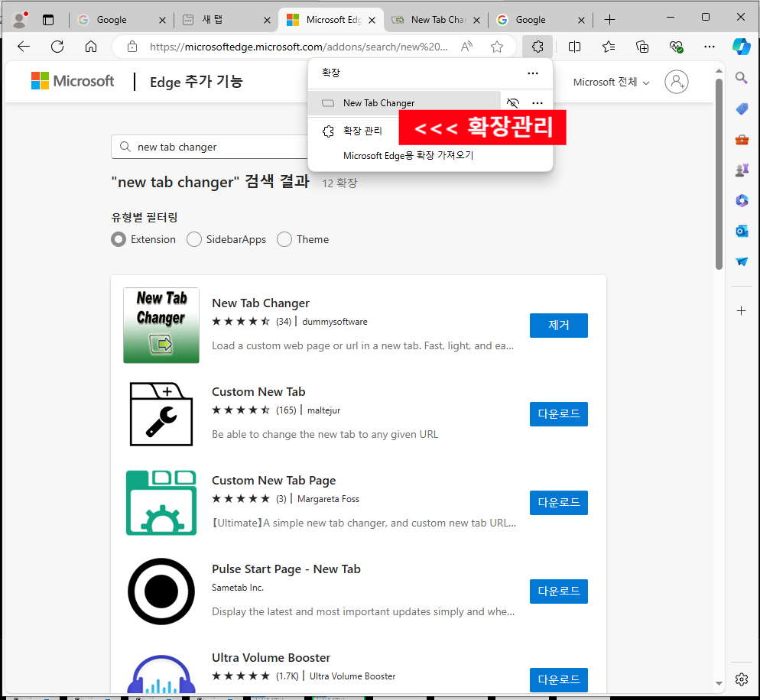Open the profile avatar icon in title bar
Viewport: 760px width, 700px height.
(19, 20)
